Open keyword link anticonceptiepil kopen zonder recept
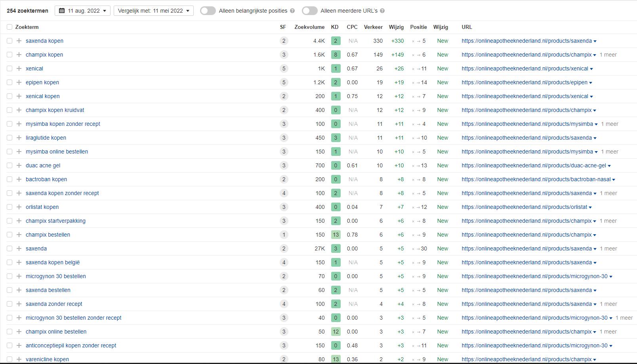Screen dimensions: 637x364 point(71,345)
